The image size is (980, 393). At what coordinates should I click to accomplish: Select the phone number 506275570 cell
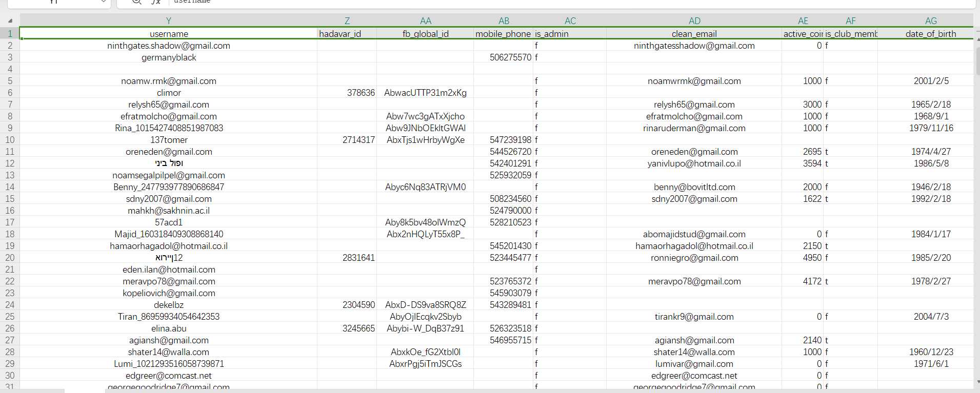504,57
